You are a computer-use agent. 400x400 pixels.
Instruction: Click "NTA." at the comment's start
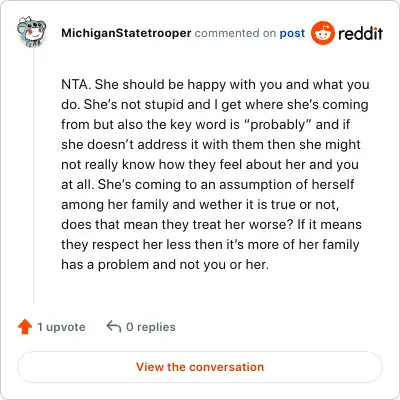tap(76, 84)
